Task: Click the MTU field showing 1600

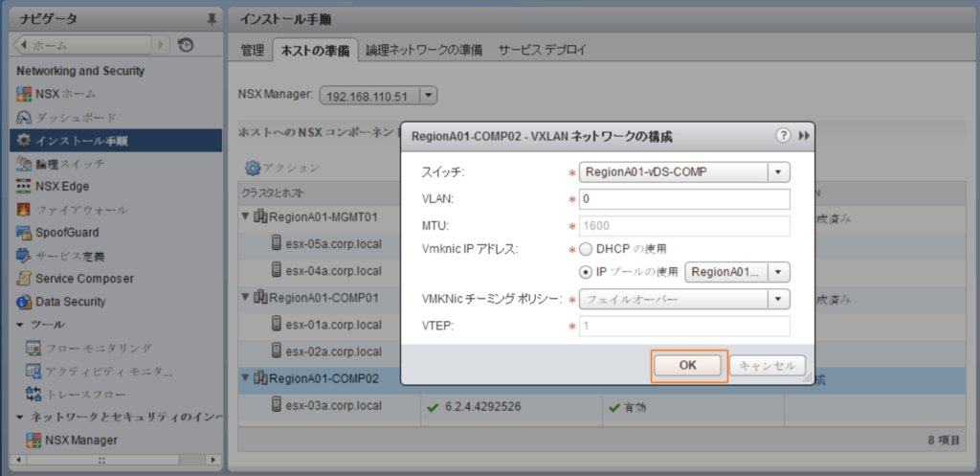Action: pos(684,226)
